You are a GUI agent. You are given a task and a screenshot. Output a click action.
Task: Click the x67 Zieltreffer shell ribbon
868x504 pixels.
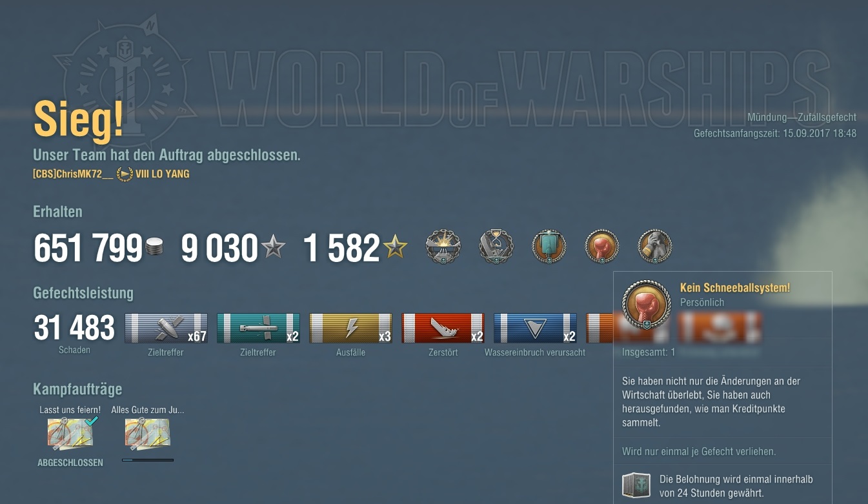click(166, 328)
